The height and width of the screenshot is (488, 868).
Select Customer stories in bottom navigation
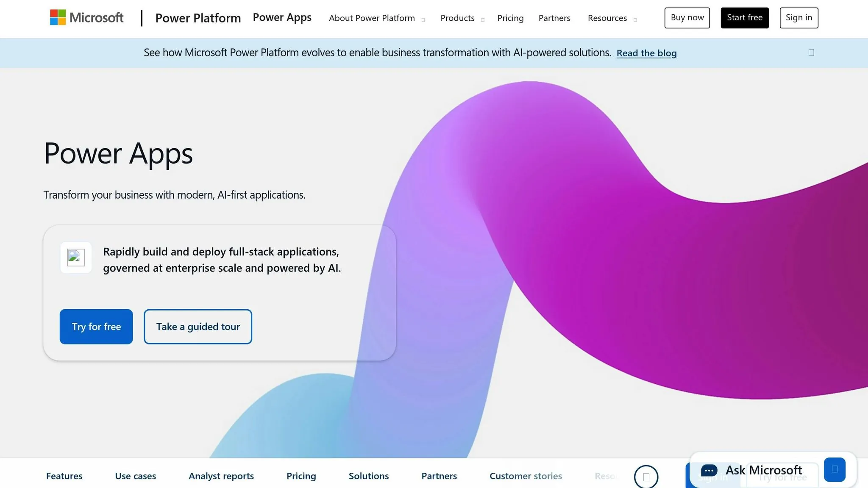click(x=526, y=476)
